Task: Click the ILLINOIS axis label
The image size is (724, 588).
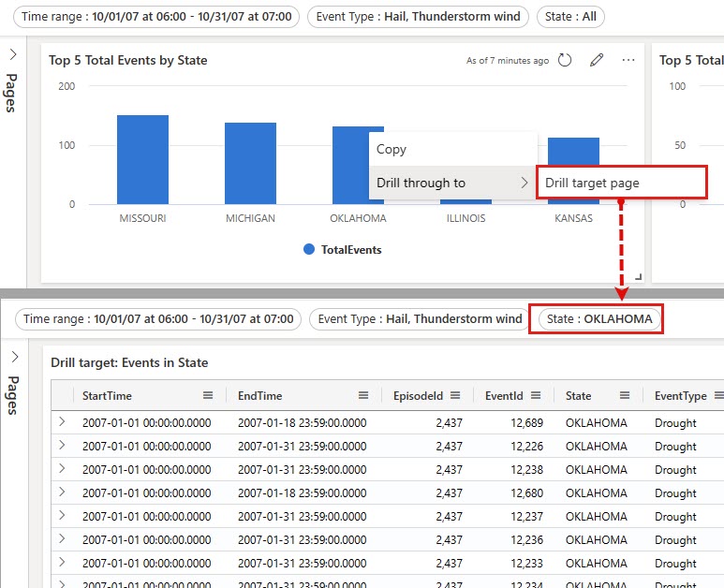Action: click(465, 218)
